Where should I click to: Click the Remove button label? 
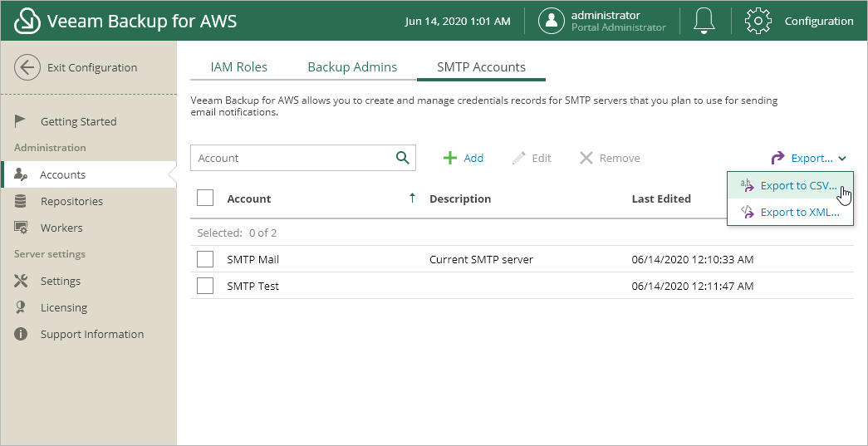620,159
